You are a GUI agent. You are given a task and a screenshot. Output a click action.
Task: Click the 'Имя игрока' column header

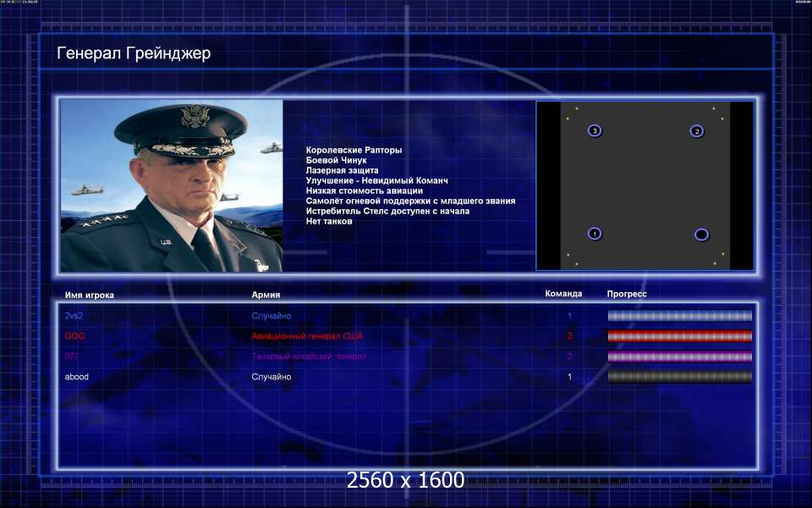click(90, 295)
